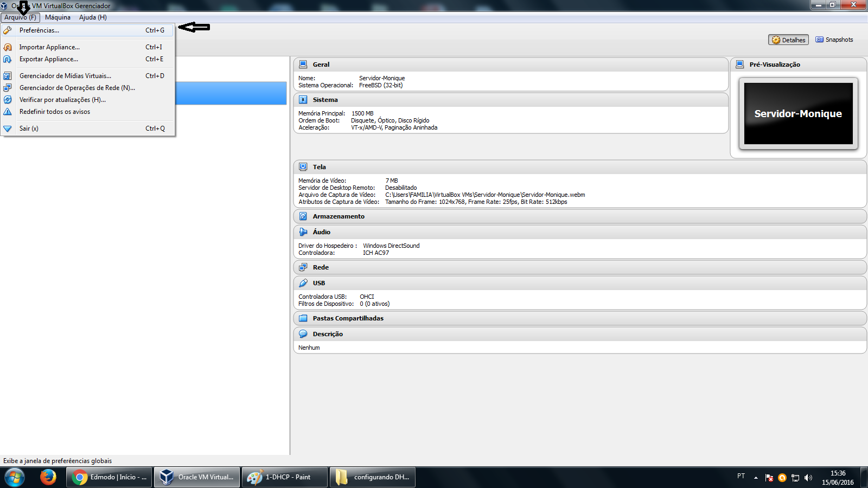The width and height of the screenshot is (868, 488).
Task: Click the Áudio section speaker icon
Action: click(x=303, y=232)
